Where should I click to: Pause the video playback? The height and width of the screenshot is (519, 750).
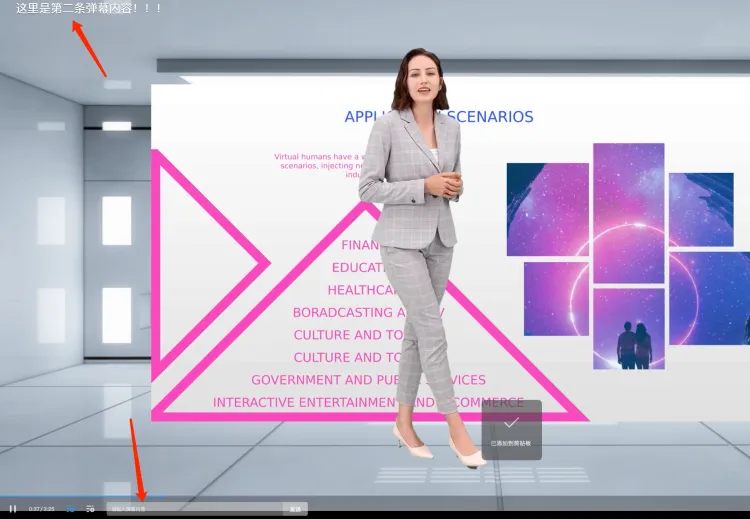click(13, 509)
